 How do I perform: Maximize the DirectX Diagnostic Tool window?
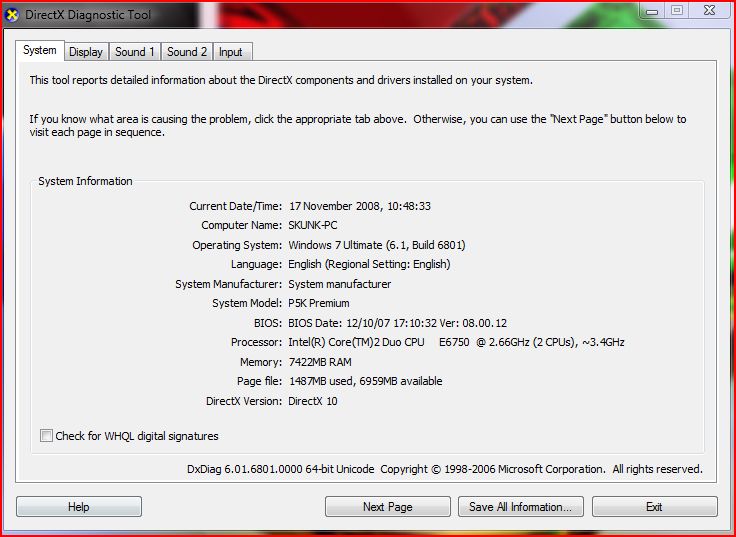pos(676,10)
